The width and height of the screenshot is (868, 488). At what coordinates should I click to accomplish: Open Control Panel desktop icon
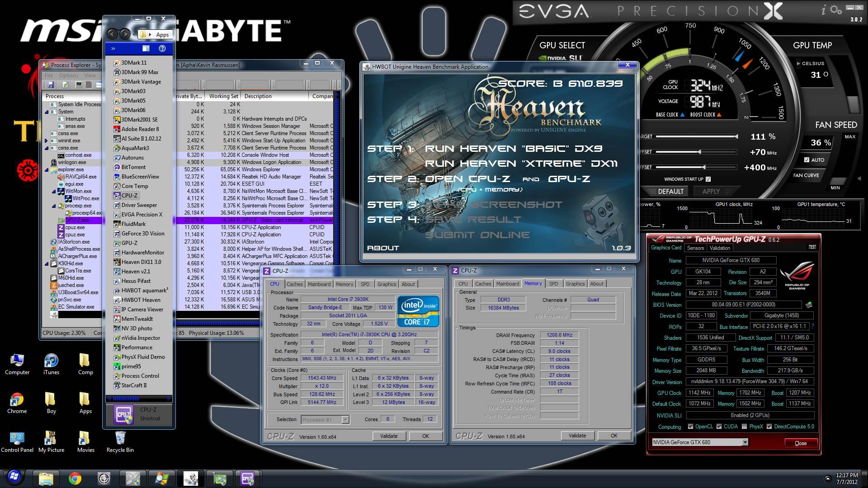click(x=17, y=442)
